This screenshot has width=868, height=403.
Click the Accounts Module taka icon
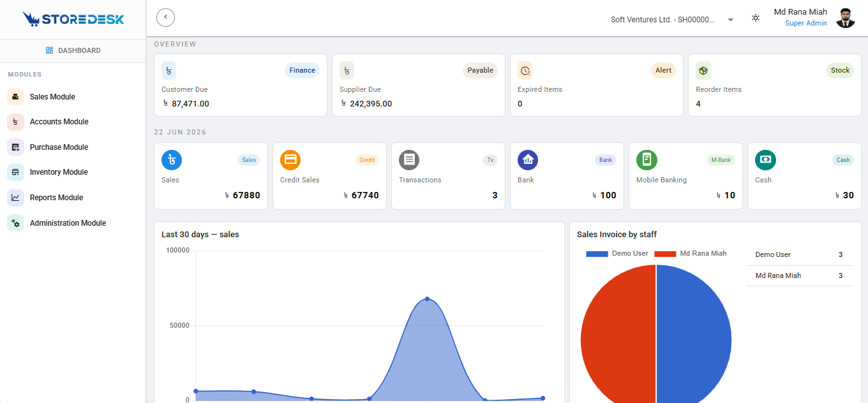click(15, 122)
